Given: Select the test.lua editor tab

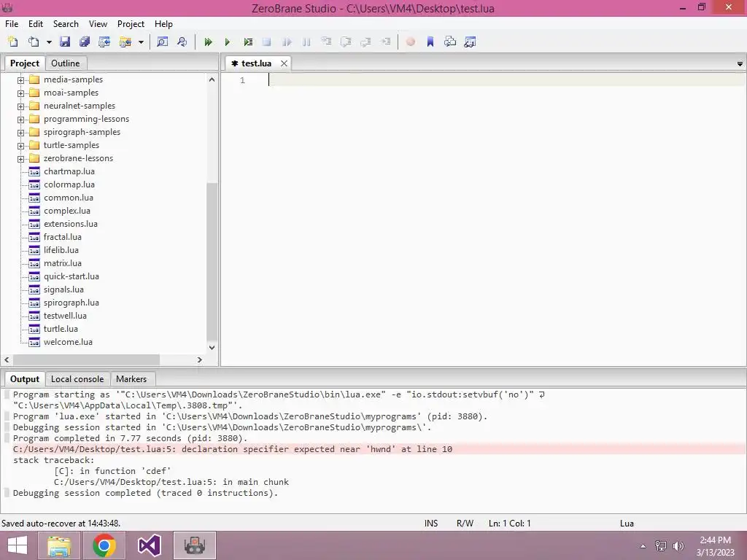Looking at the screenshot, I should tap(256, 63).
